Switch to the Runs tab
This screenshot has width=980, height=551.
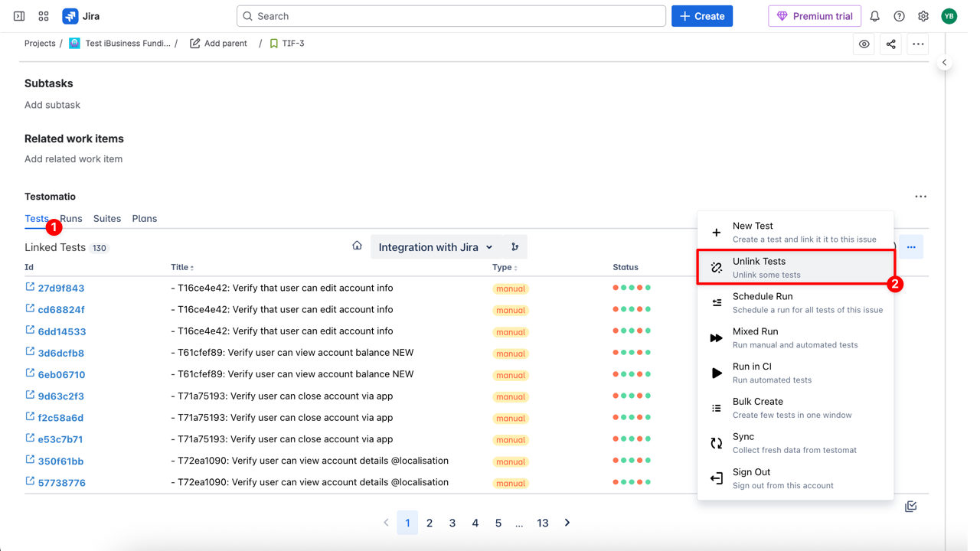click(72, 219)
